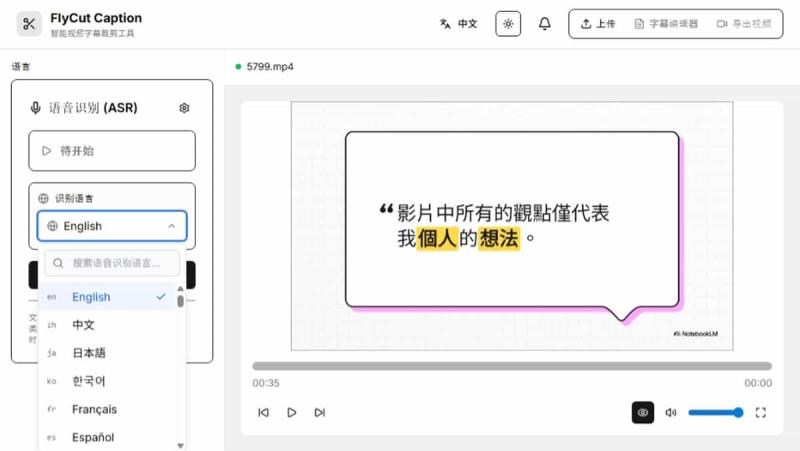Mute the video with the speaker icon
The height and width of the screenshot is (451, 800).
[x=671, y=412]
